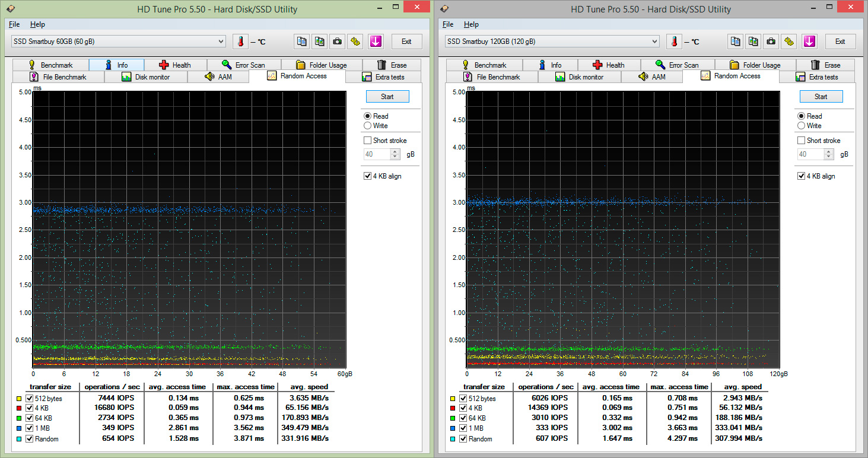The image size is (868, 458).
Task: Click pink minimize-to-tray arrow icon in 120GB window
Action: 810,42
